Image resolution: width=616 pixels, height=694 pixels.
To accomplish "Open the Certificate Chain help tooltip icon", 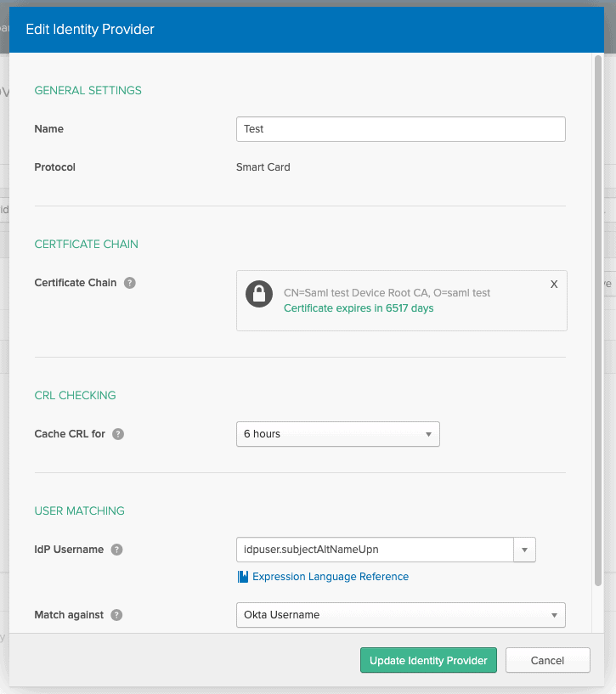I will pyautogui.click(x=130, y=283).
